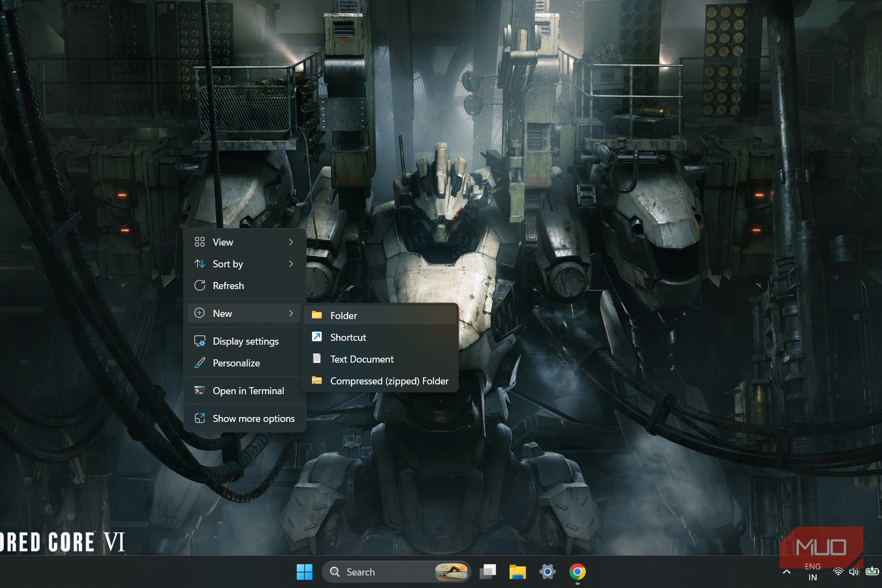
Task: Click the Personalize brush icon
Action: click(200, 363)
